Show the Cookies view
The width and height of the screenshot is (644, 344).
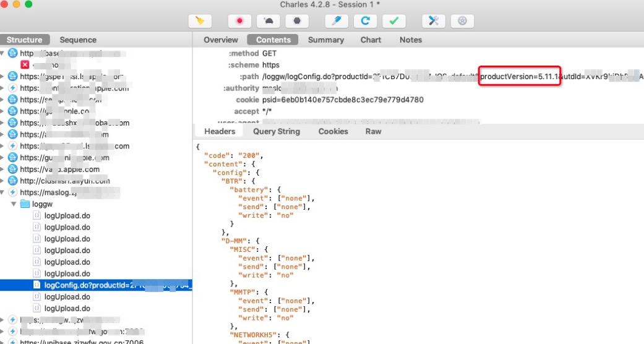(333, 132)
